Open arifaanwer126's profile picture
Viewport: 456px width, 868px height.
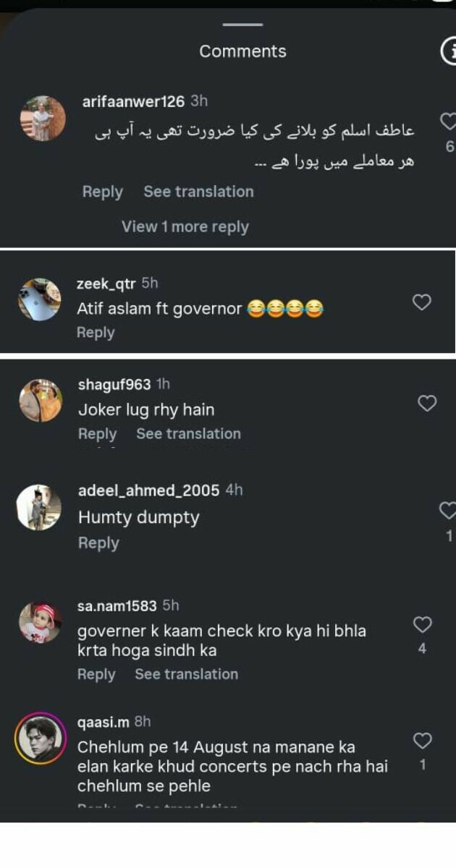pyautogui.click(x=43, y=118)
